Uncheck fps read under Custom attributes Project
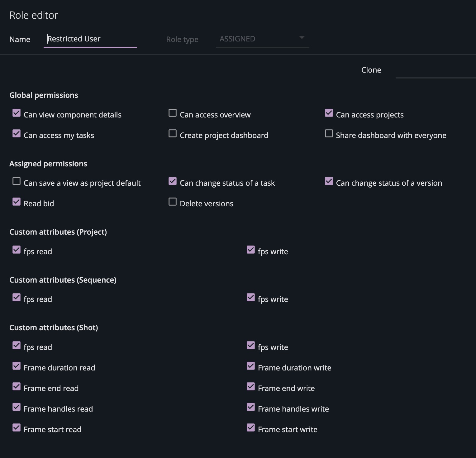This screenshot has height=458, width=476. [x=17, y=250]
